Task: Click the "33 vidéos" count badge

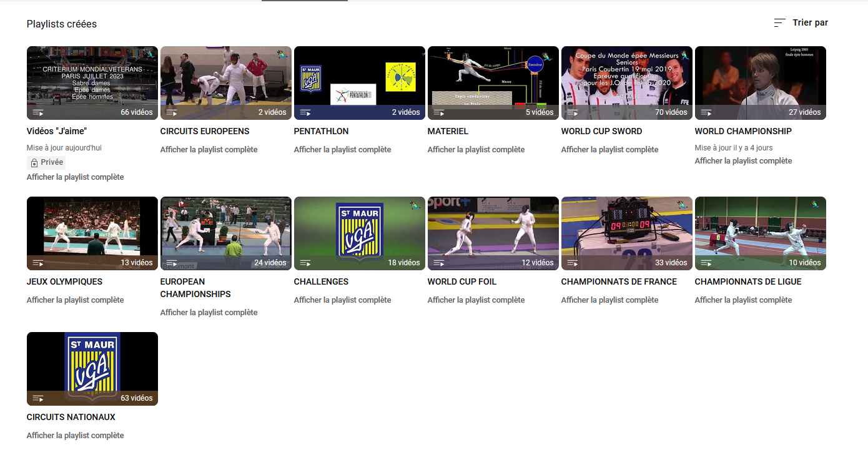Action: (671, 263)
